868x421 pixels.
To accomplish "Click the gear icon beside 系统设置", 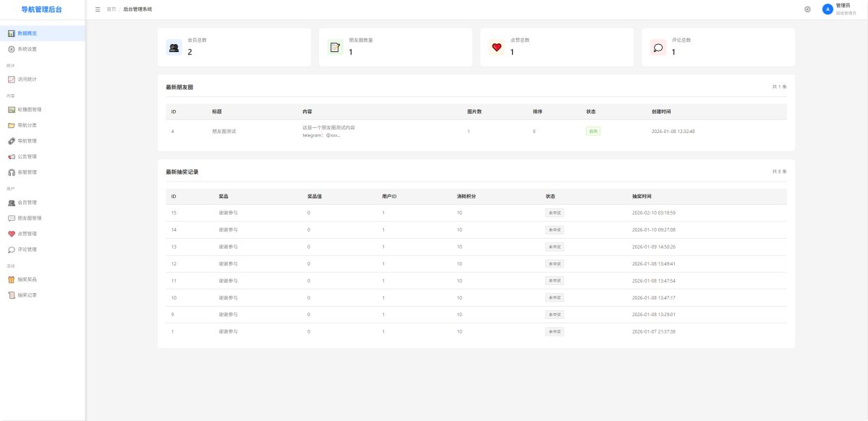I will tap(12, 49).
